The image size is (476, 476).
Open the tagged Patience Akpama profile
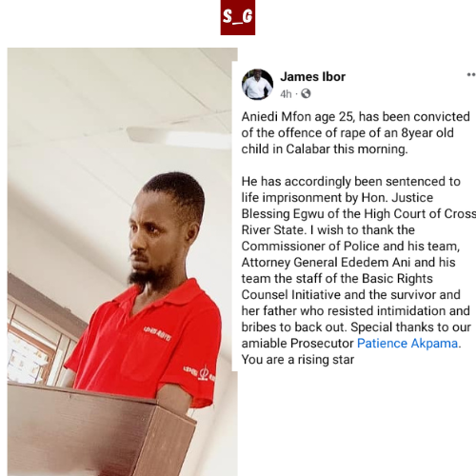(407, 343)
